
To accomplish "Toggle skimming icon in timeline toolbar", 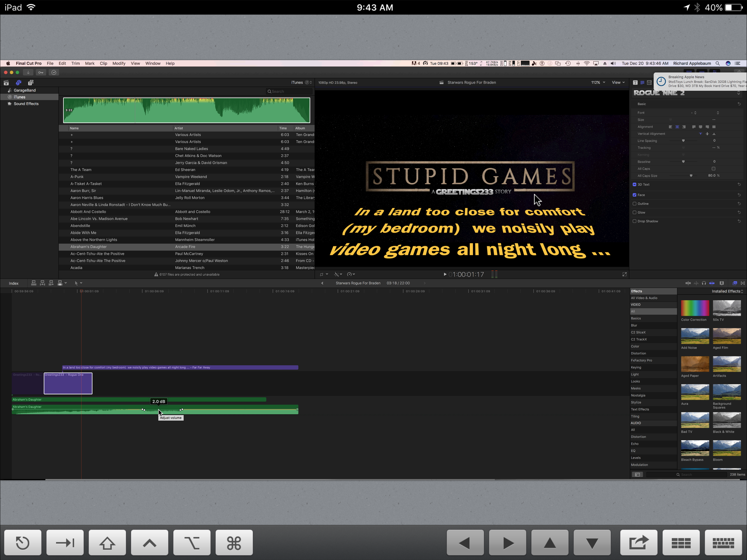I will [x=688, y=283].
